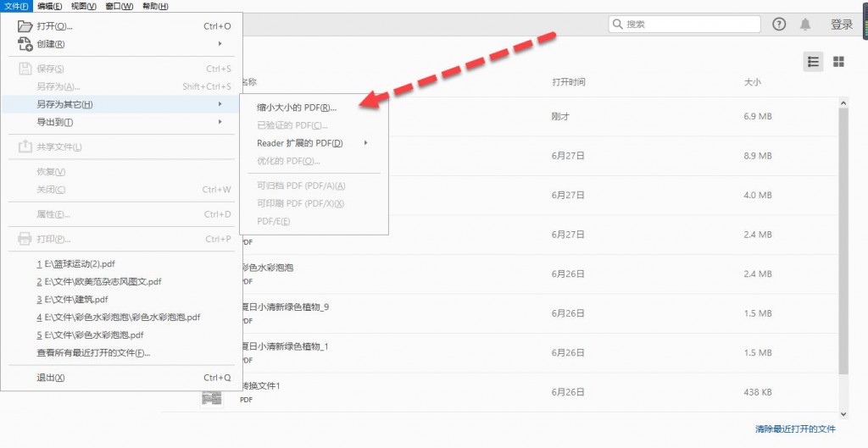Click 清除最近打开的文件 link

click(795, 429)
